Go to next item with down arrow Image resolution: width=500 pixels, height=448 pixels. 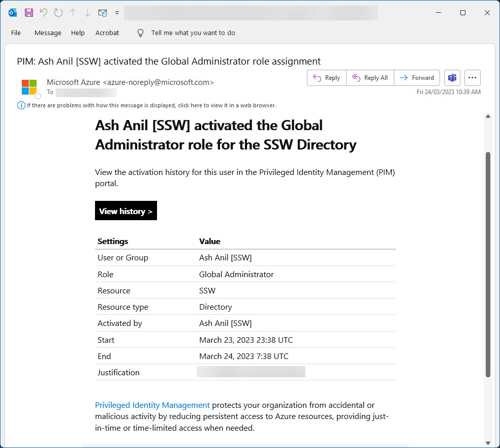point(87,13)
